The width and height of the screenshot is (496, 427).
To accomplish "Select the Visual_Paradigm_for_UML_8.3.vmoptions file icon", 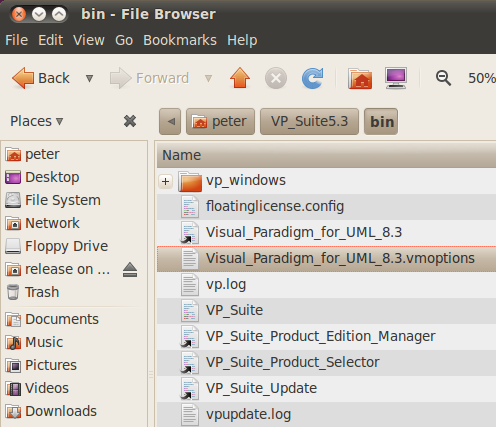I will tap(190, 259).
